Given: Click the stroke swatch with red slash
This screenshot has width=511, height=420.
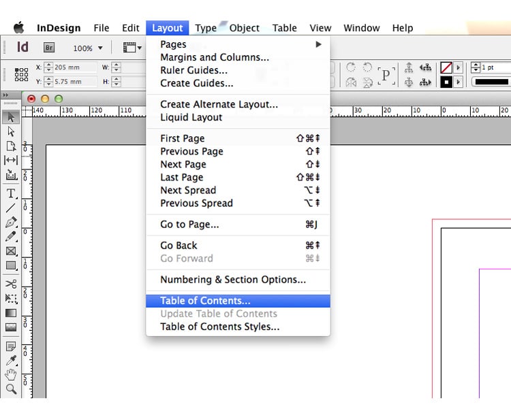Looking at the screenshot, I should tap(446, 67).
